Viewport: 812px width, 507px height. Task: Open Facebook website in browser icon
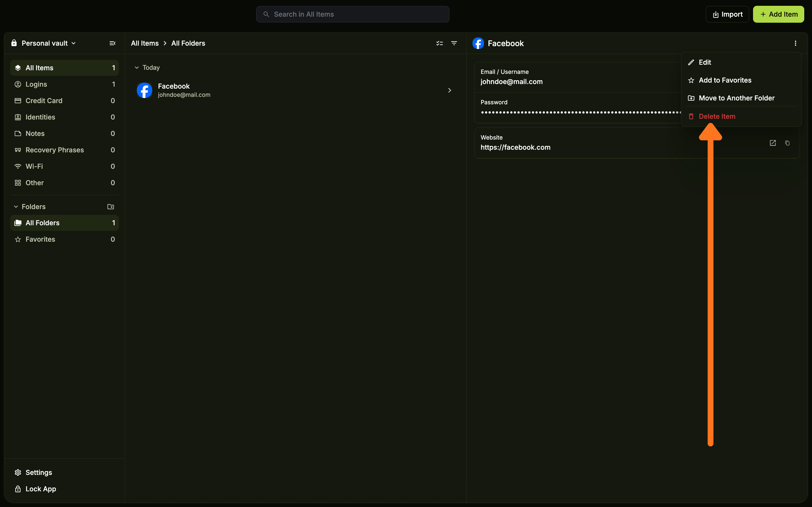tap(773, 143)
